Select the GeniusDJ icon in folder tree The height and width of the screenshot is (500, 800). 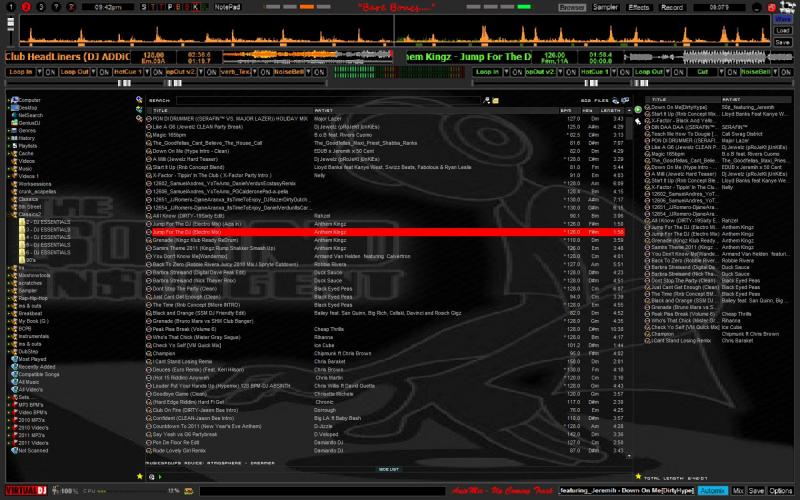click(15, 123)
